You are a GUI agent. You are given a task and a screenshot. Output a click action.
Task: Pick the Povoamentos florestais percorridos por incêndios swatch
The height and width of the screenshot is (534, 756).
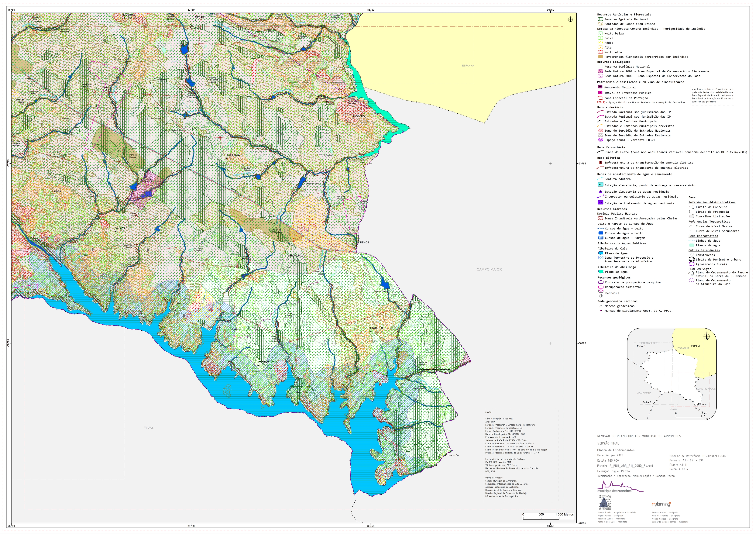(x=600, y=57)
